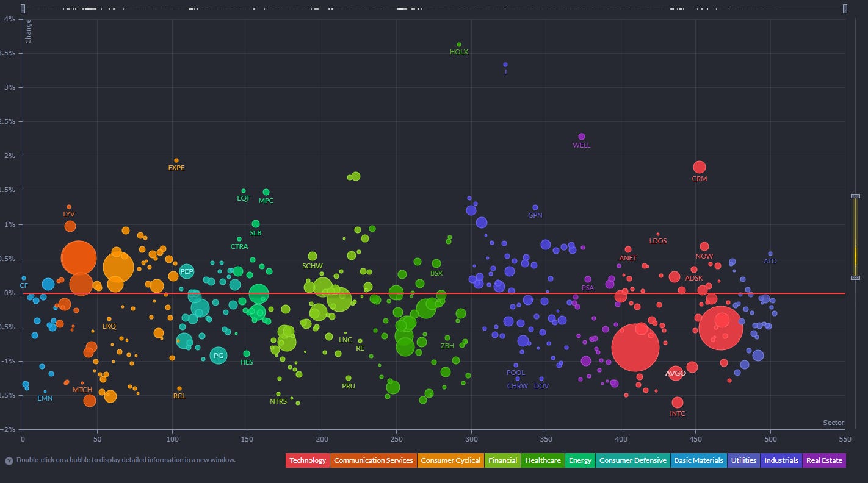Image resolution: width=868 pixels, height=483 pixels.
Task: Toggle the Utilities sector legend
Action: tap(743, 460)
